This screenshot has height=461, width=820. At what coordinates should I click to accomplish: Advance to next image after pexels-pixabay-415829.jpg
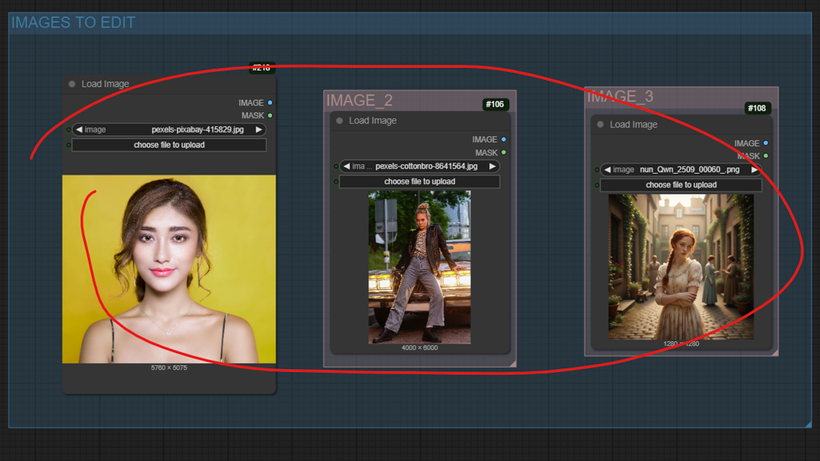tap(259, 129)
